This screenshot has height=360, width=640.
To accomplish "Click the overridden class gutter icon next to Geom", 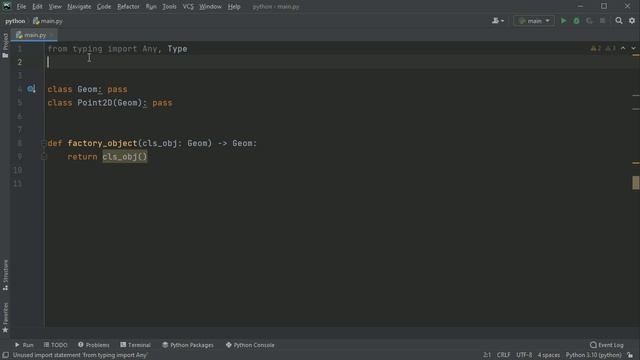I will [x=31, y=89].
